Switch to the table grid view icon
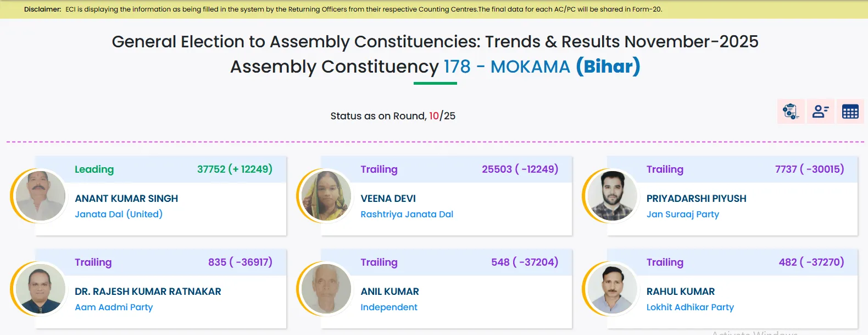 coord(850,112)
